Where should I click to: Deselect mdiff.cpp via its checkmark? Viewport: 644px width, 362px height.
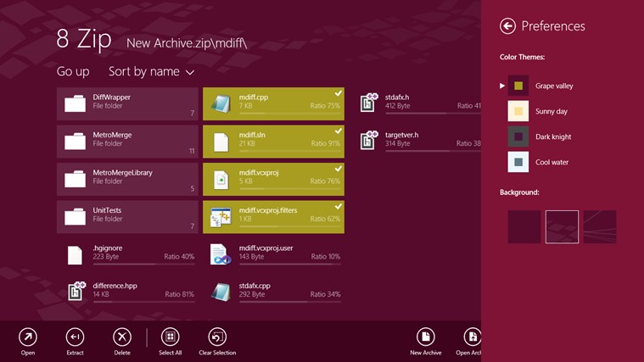point(338,93)
